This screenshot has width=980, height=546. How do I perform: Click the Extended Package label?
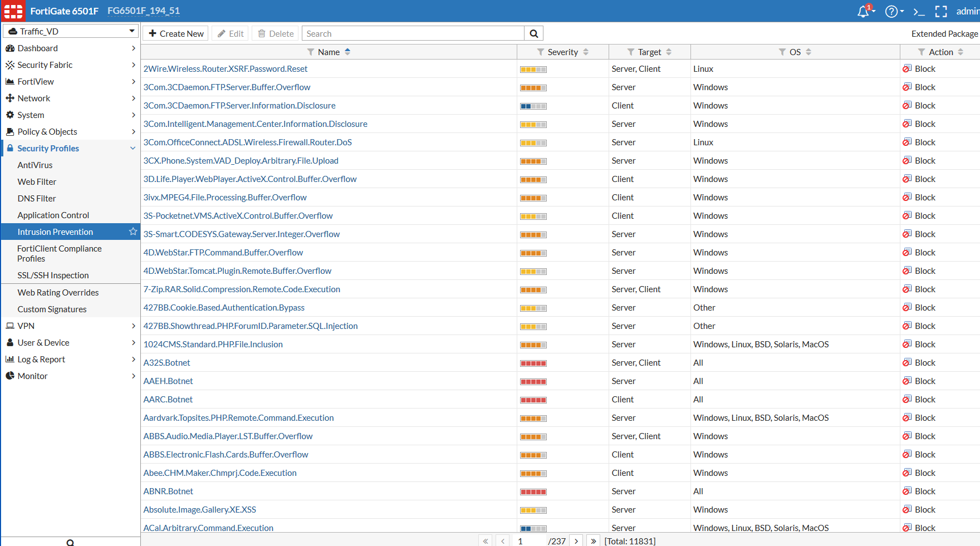tap(945, 34)
